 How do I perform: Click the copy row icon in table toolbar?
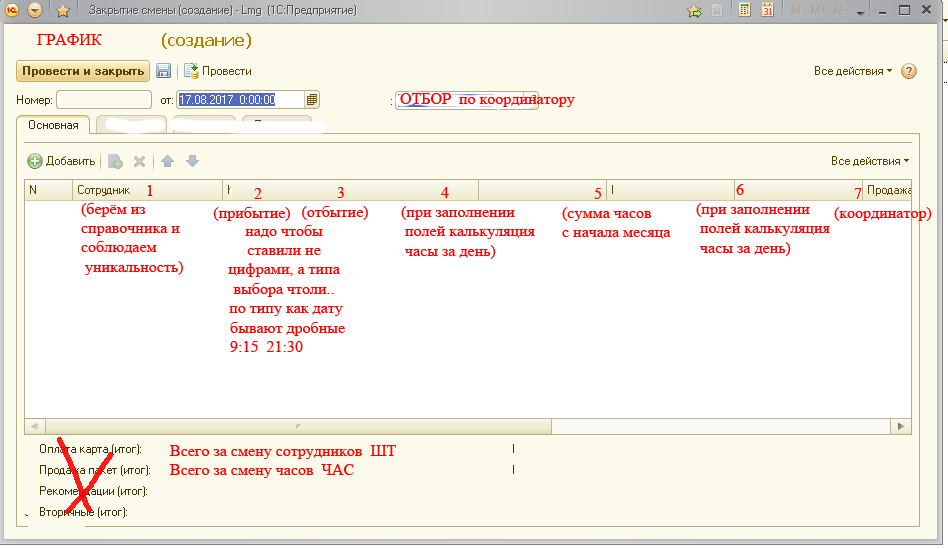(116, 161)
